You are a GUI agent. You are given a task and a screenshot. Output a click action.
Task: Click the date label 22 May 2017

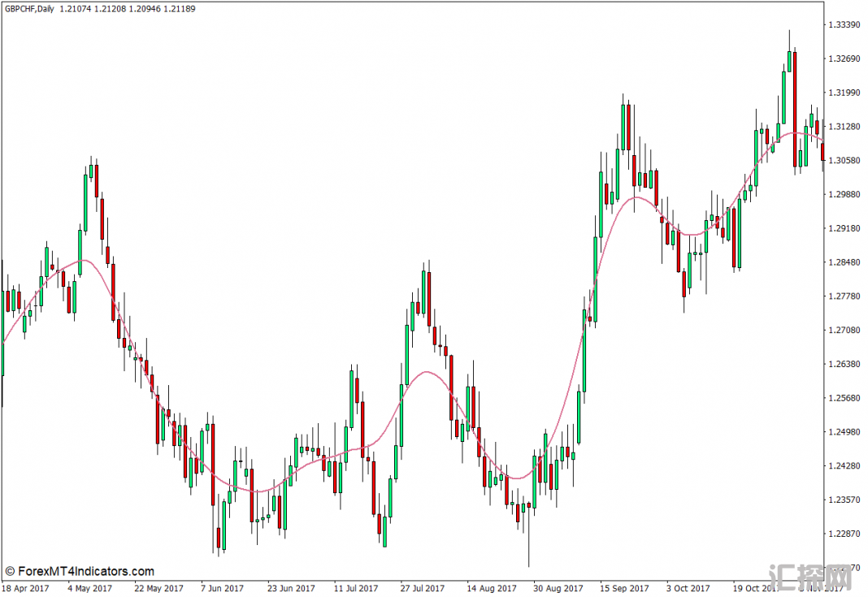[x=158, y=588]
